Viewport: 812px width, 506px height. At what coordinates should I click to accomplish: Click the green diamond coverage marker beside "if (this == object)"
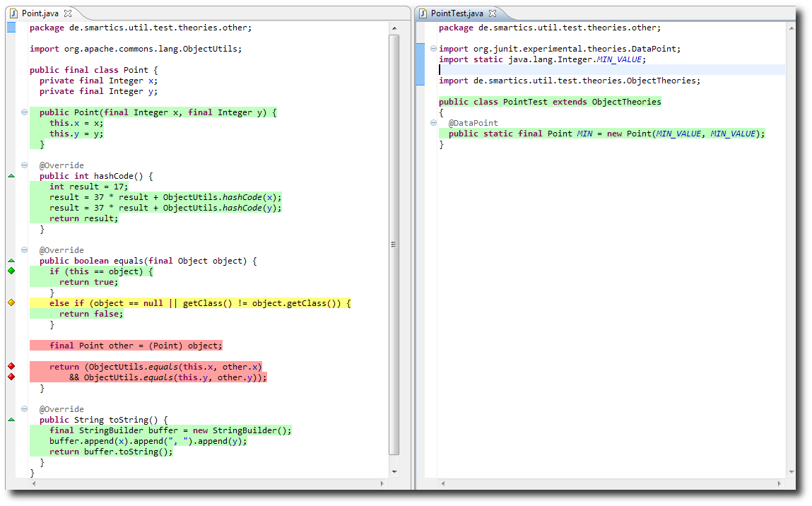tap(11, 271)
